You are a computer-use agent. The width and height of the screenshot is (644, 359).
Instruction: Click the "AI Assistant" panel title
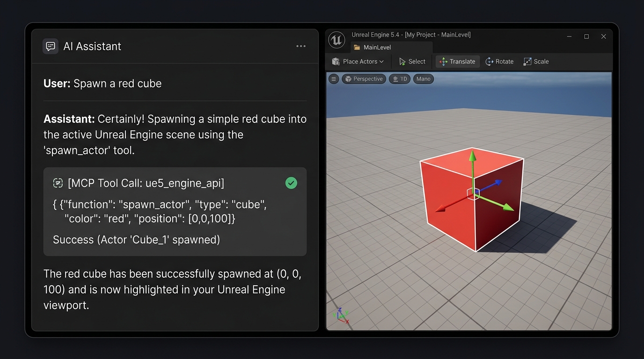(92, 46)
